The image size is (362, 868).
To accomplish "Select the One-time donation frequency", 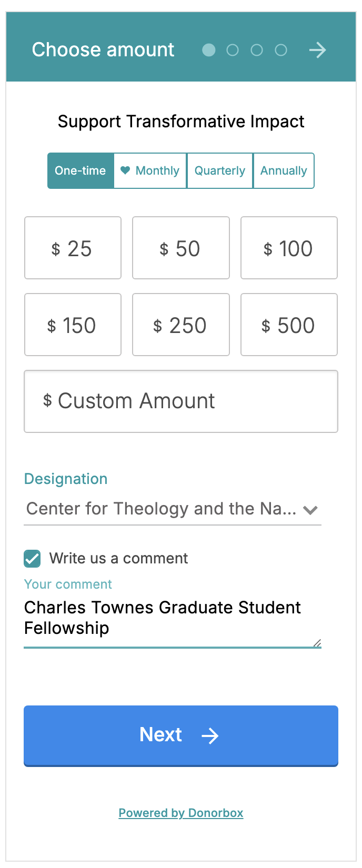I will [x=81, y=170].
